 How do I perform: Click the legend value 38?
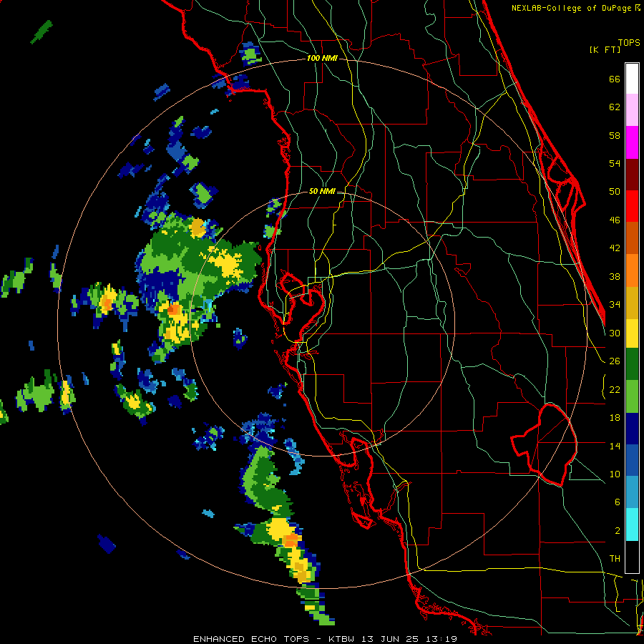point(615,276)
